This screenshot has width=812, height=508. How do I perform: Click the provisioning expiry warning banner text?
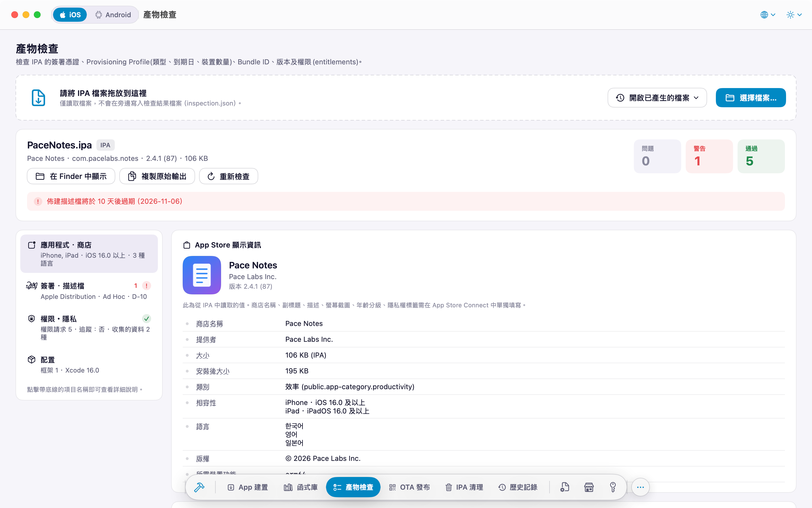pos(114,201)
